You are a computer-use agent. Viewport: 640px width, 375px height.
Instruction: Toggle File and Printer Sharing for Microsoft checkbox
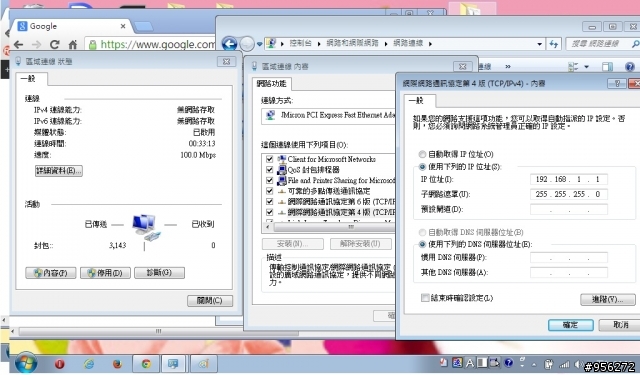point(269,180)
